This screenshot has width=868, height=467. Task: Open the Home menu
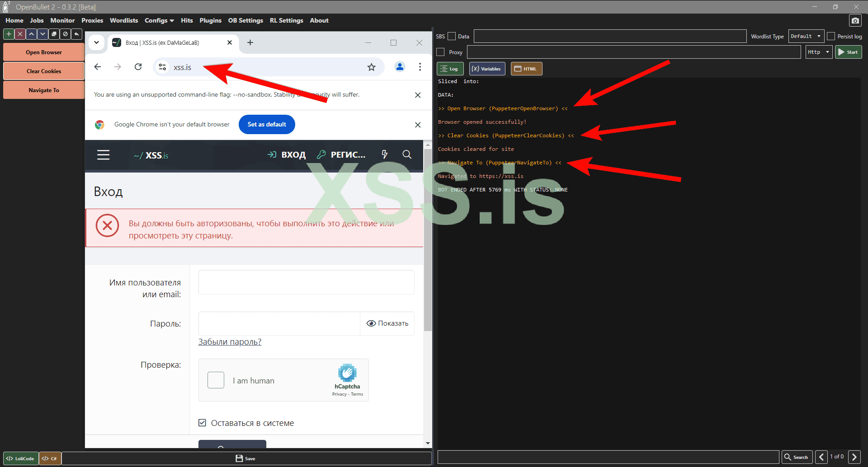14,20
